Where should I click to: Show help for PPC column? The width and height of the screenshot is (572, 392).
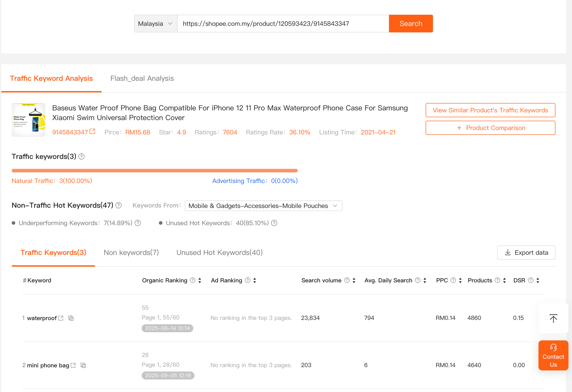click(x=453, y=280)
